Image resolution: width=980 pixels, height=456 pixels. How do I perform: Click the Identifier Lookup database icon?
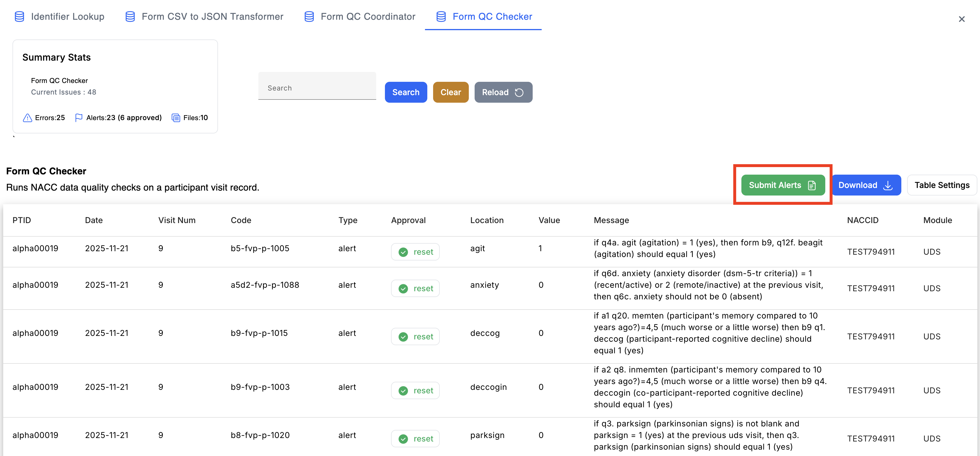(x=19, y=17)
